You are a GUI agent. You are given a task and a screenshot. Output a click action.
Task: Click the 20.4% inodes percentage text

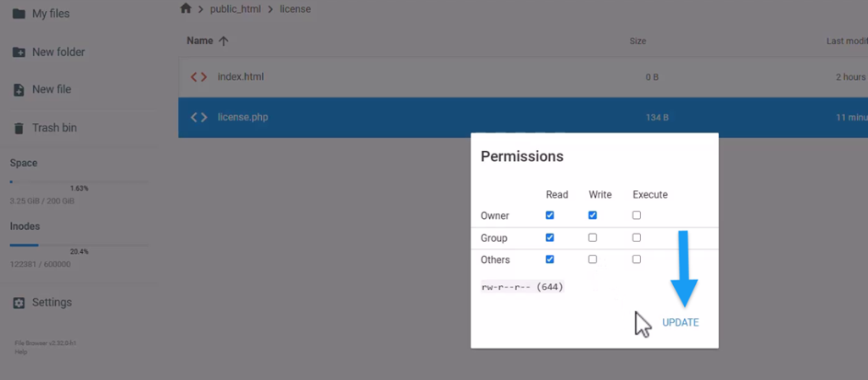[79, 251]
